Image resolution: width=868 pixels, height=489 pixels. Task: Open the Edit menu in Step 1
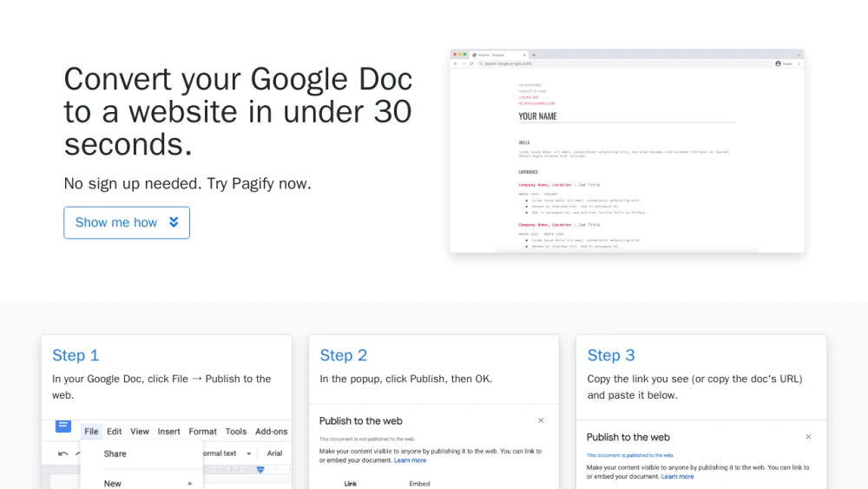(x=114, y=432)
